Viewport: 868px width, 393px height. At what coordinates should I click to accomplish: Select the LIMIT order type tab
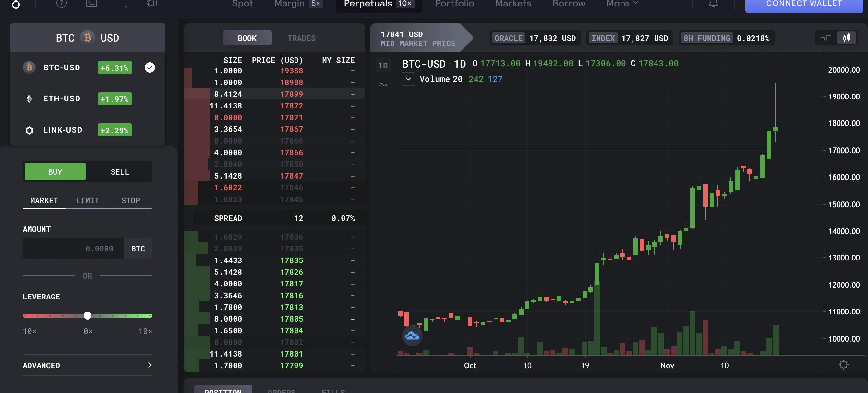pyautogui.click(x=87, y=201)
